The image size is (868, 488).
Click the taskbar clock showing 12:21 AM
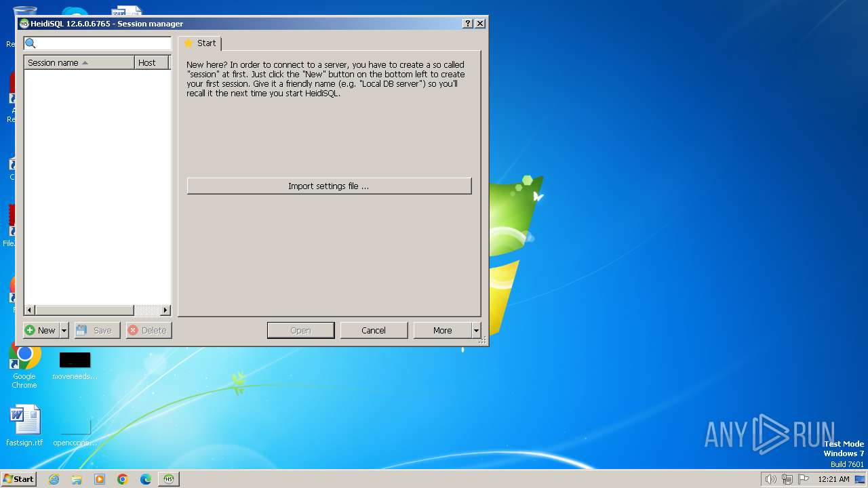point(833,479)
